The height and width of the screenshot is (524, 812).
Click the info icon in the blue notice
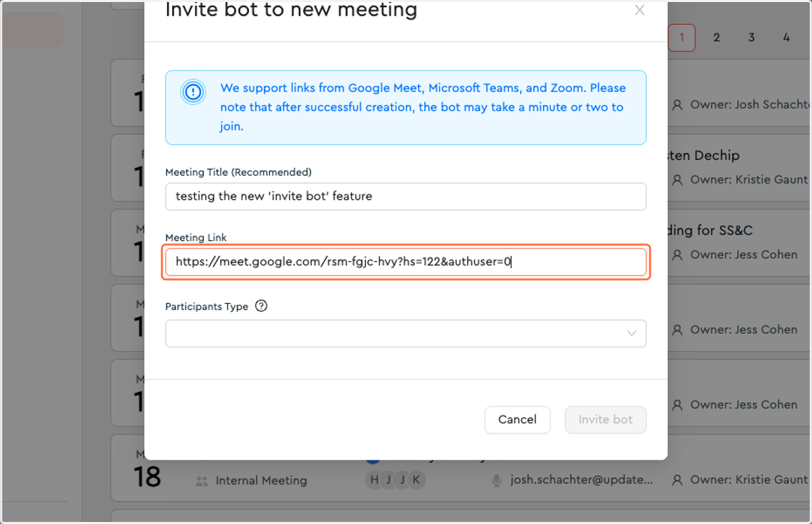193,91
